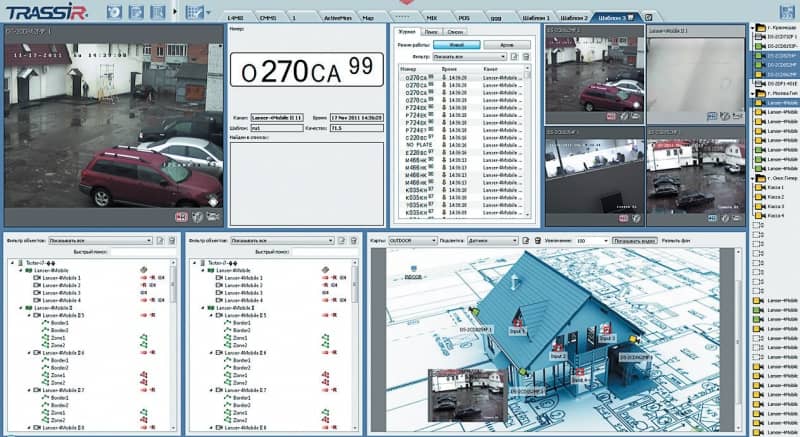This screenshot has width=800, height=437.
Task: Click the first TRASSIR toolbar icon beside the logo
Action: (x=113, y=12)
